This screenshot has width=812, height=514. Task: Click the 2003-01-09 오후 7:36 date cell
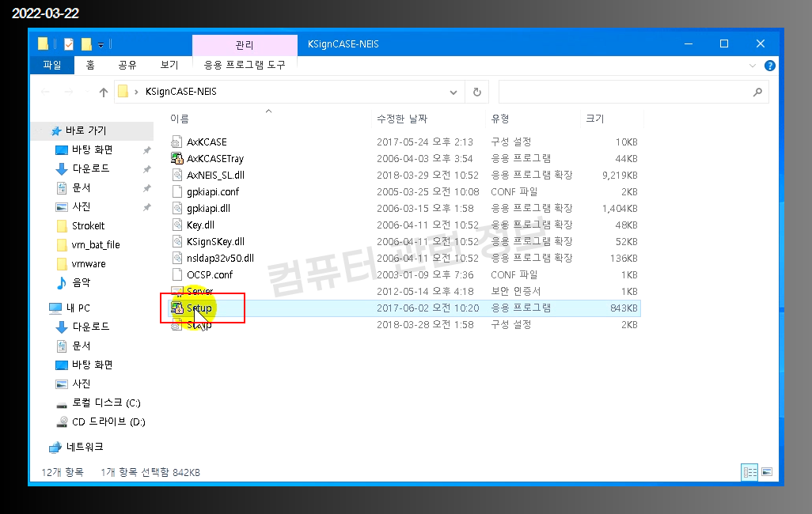[425, 274]
